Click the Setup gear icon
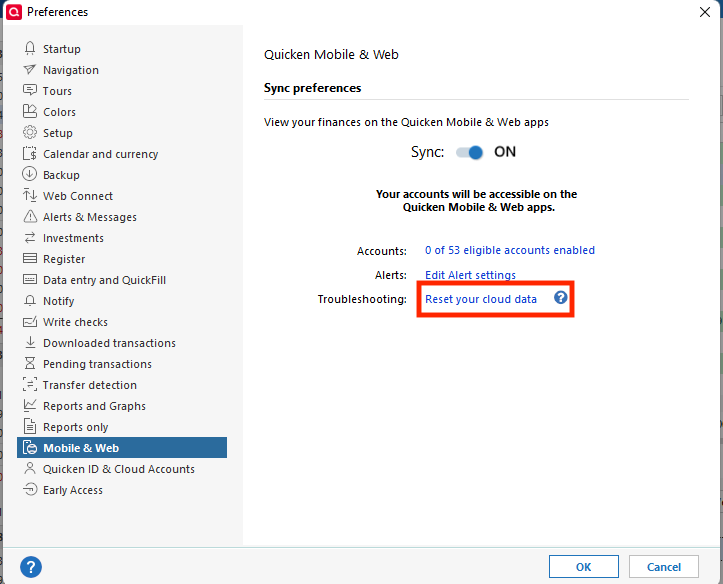The image size is (723, 584). 30,132
